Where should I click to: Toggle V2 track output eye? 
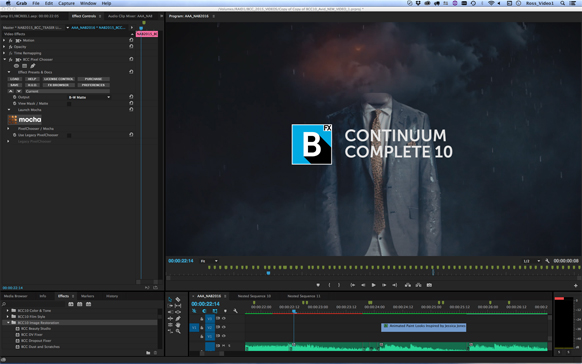(224, 327)
